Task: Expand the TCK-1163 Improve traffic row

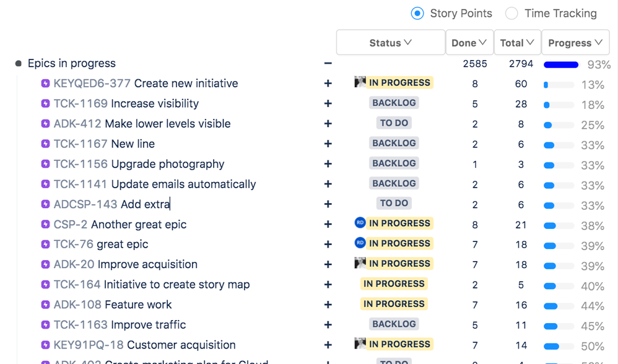Action: (328, 324)
